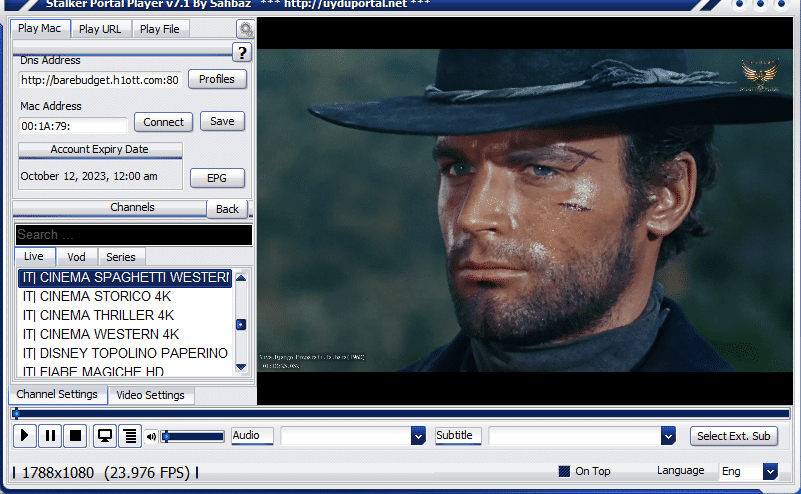801x494 pixels.
Task: Click the expiry date October 12, 2023 text
Action: pos(89,176)
